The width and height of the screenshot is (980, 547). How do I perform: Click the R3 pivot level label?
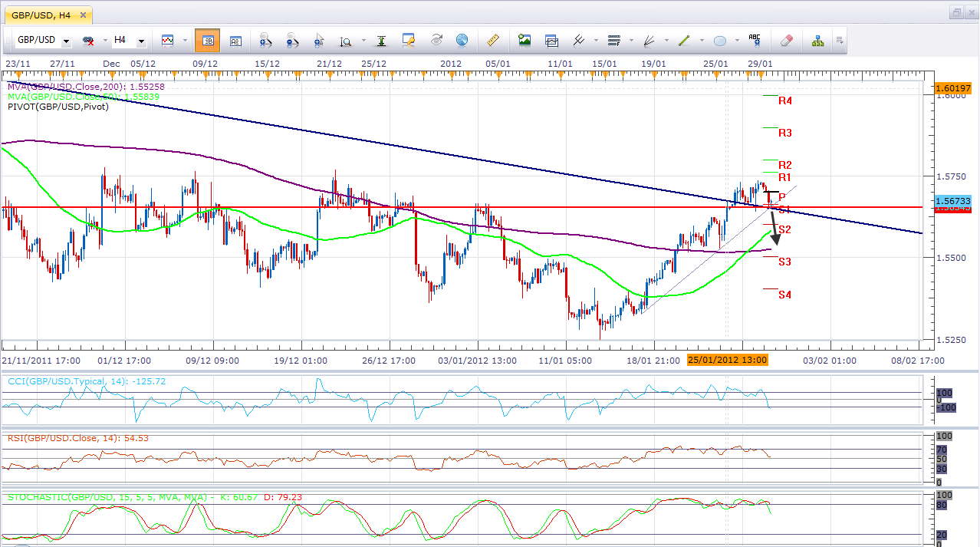pyautogui.click(x=785, y=133)
